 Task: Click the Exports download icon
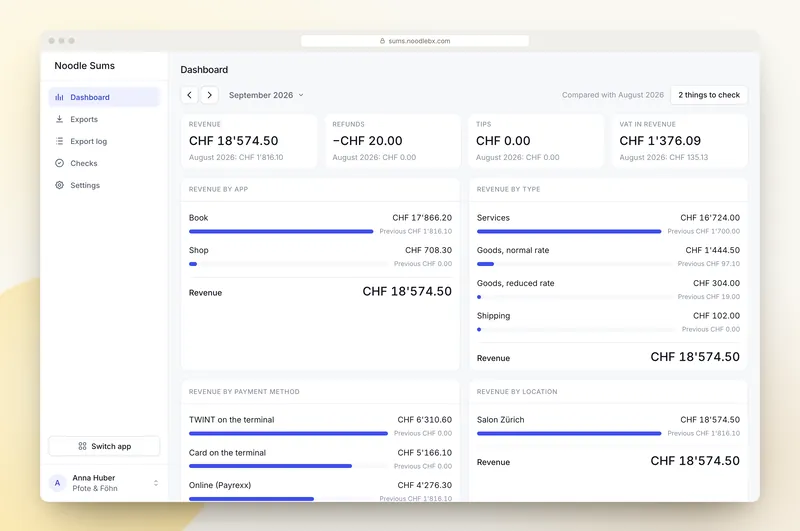(x=59, y=119)
